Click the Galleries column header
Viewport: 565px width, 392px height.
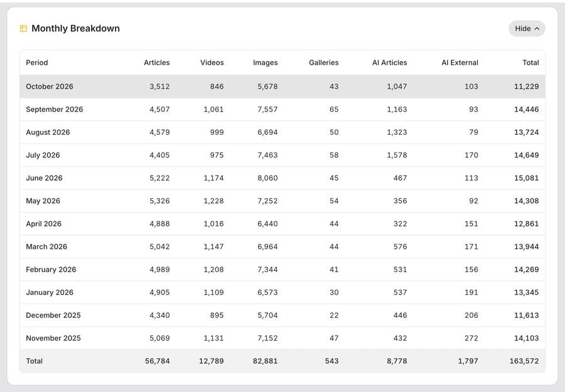click(323, 63)
